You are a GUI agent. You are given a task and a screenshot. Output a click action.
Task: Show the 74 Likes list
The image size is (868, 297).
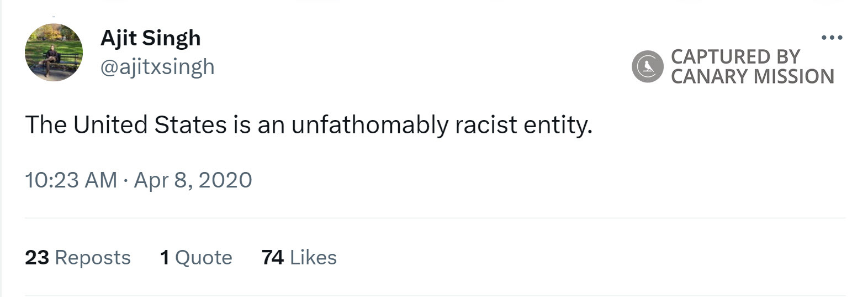pos(299,258)
